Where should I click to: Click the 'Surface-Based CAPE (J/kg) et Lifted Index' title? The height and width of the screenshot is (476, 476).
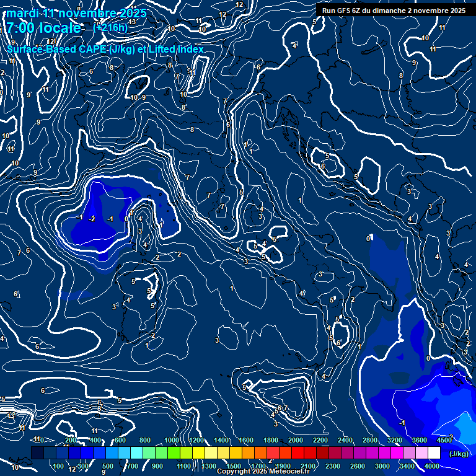[105, 49]
